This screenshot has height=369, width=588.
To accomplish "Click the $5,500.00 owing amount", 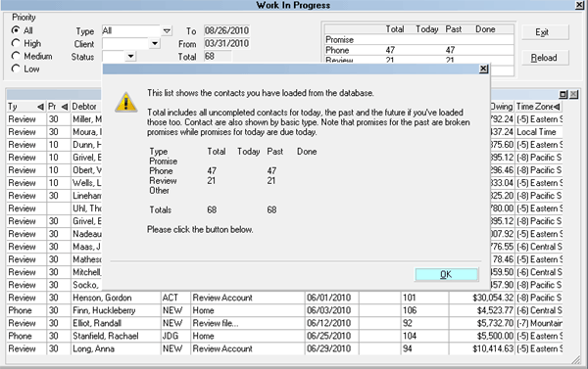I will [x=495, y=336].
